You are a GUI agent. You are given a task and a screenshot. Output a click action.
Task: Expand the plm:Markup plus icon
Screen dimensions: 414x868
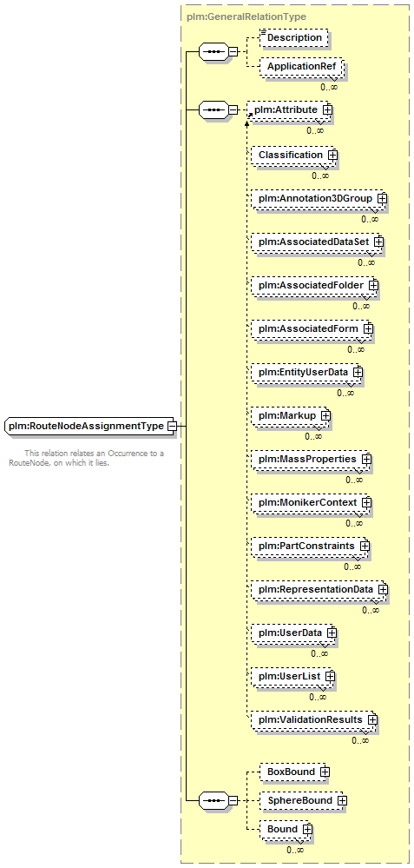click(x=325, y=415)
